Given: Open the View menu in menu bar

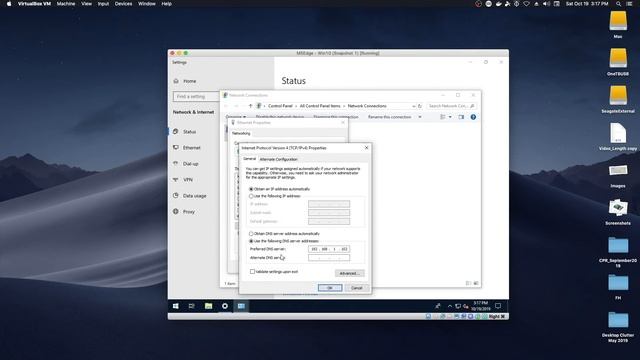Looking at the screenshot, I should (86, 4).
